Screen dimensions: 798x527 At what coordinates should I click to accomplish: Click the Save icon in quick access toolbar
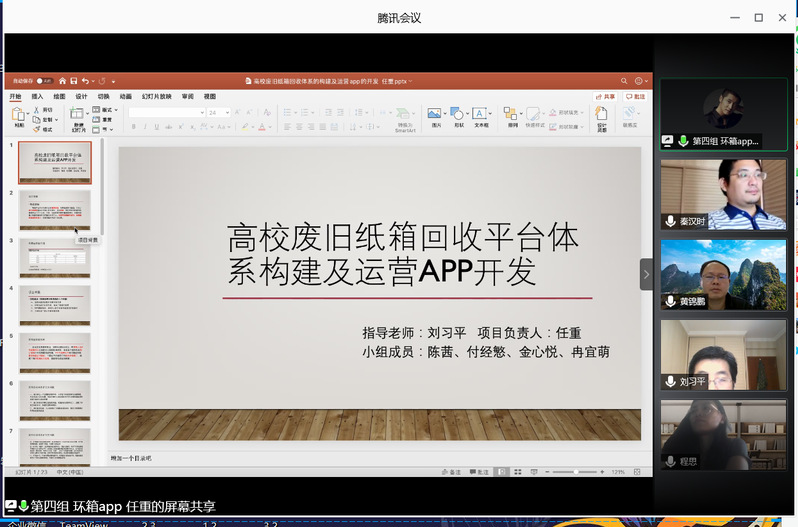tap(73, 80)
